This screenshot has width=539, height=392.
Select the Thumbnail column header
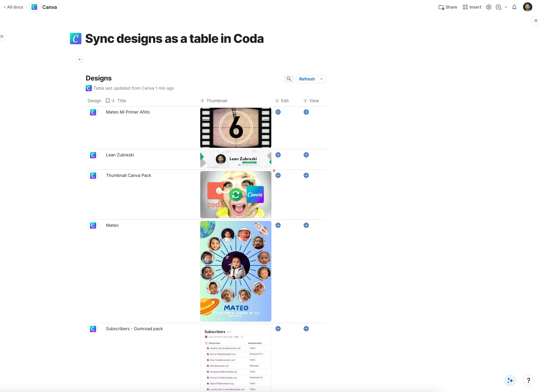click(217, 101)
